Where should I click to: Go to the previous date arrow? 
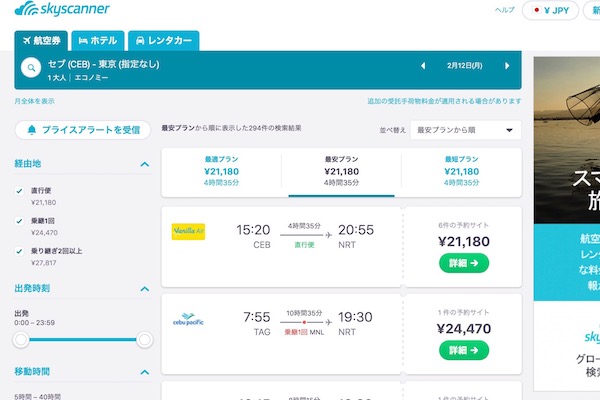[423, 66]
